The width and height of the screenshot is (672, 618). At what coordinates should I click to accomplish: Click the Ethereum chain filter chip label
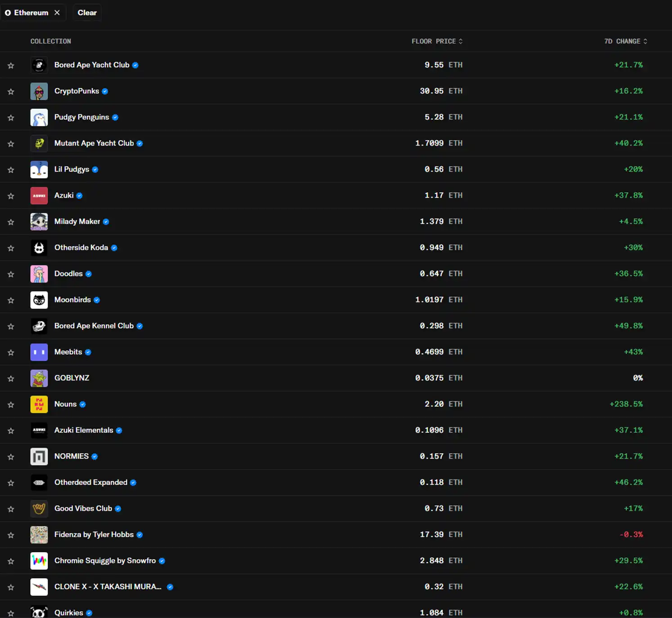pos(31,13)
